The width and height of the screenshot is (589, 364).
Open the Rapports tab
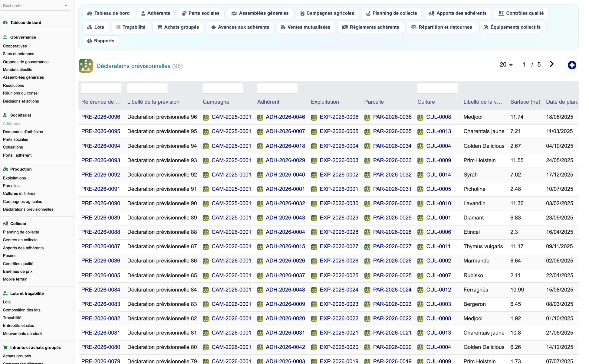point(101,41)
